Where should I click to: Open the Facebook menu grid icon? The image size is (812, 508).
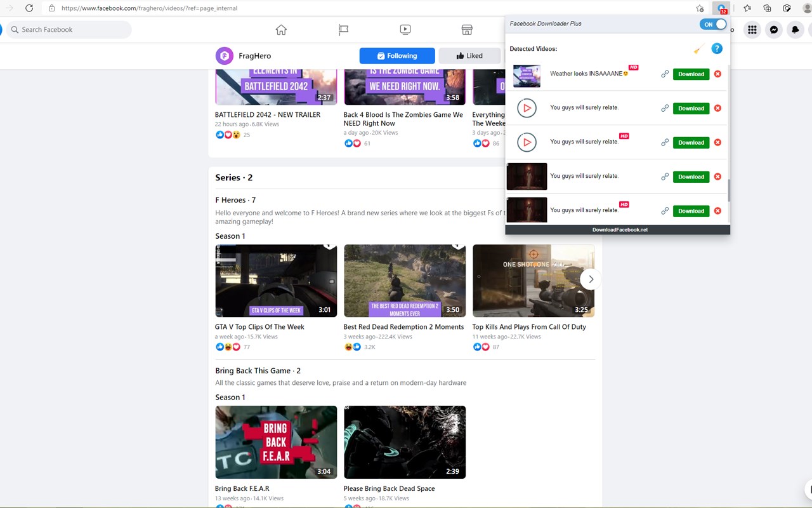coord(752,30)
